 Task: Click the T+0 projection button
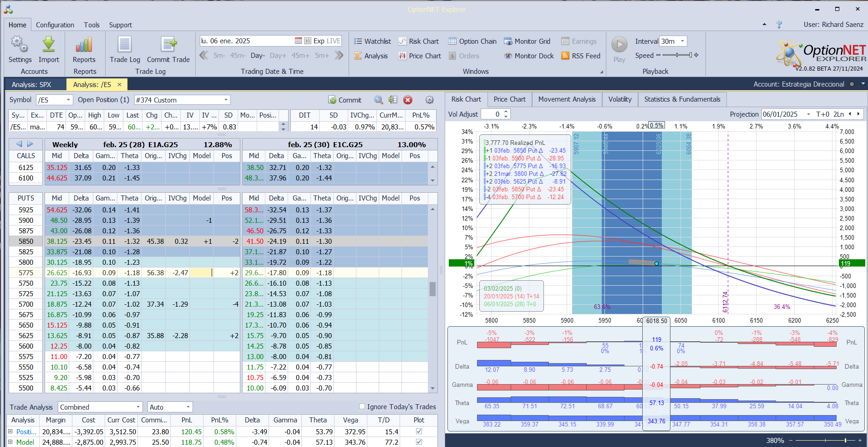(x=822, y=114)
